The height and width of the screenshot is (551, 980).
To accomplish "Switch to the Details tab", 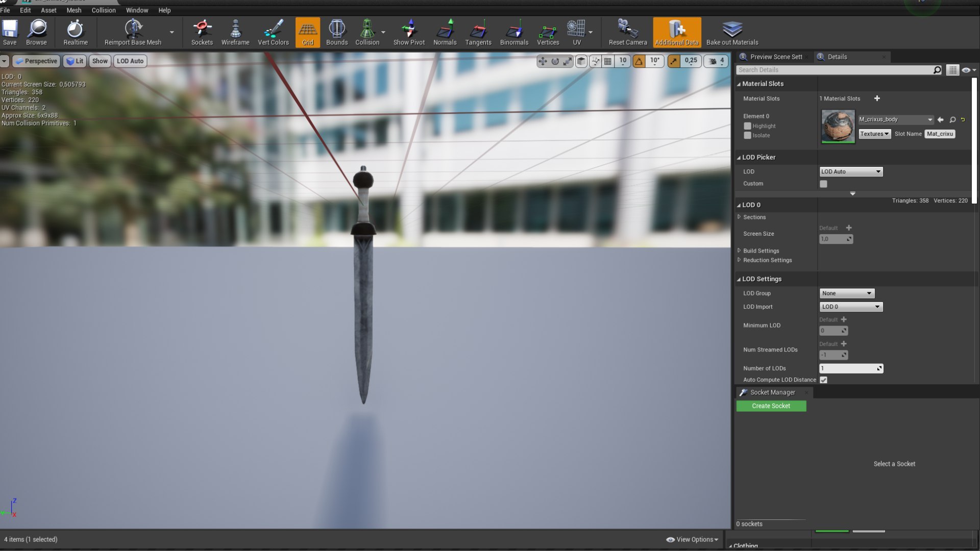I will pos(837,57).
